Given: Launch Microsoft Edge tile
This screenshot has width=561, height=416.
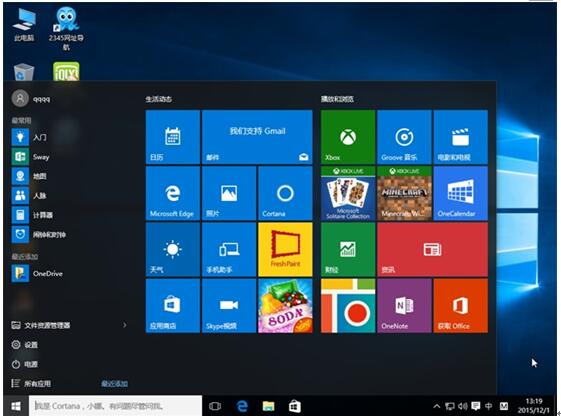Looking at the screenshot, I should 173,193.
